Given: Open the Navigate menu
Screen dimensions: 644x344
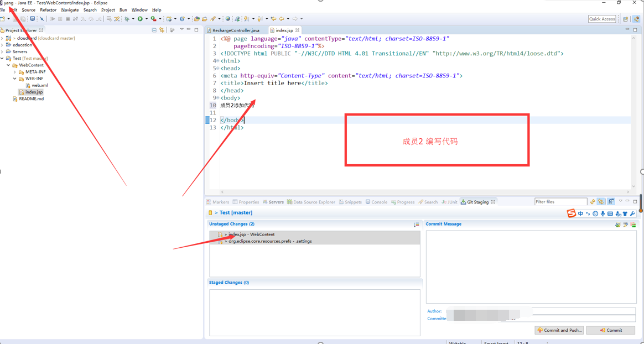Looking at the screenshot, I should pos(70,10).
